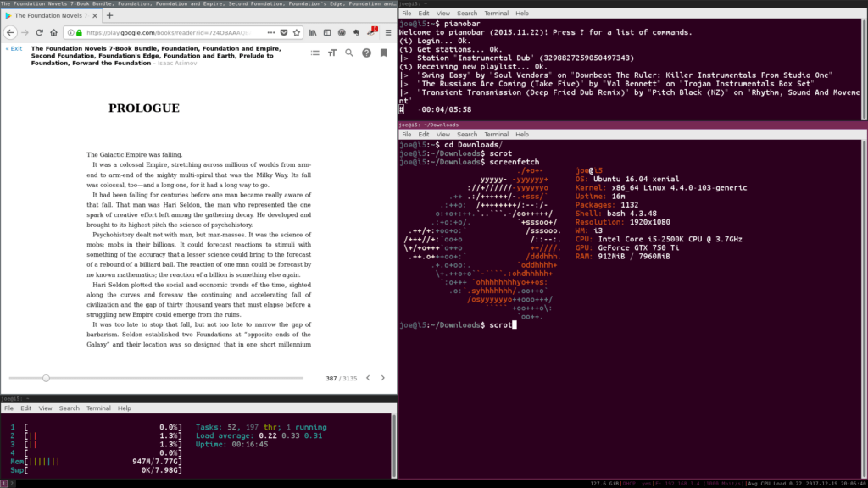This screenshot has width=868, height=488.
Task: Open Help menu in the htop terminal
Action: [x=125, y=408]
